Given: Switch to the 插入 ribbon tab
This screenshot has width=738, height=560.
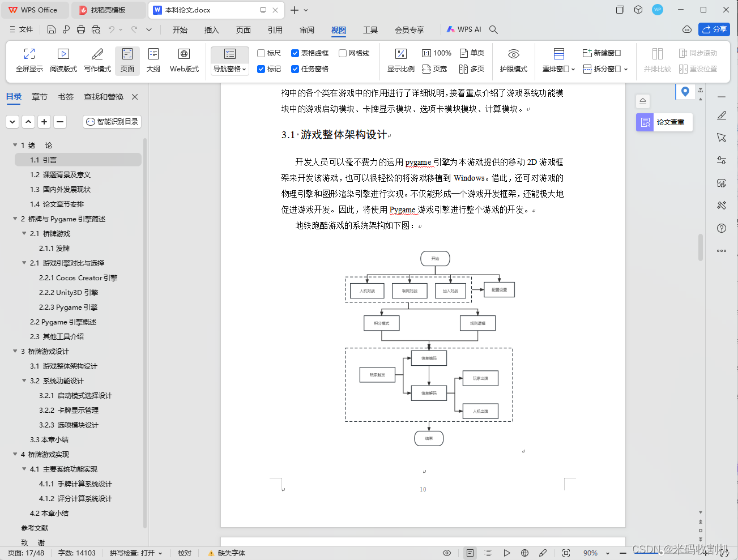Looking at the screenshot, I should point(211,30).
